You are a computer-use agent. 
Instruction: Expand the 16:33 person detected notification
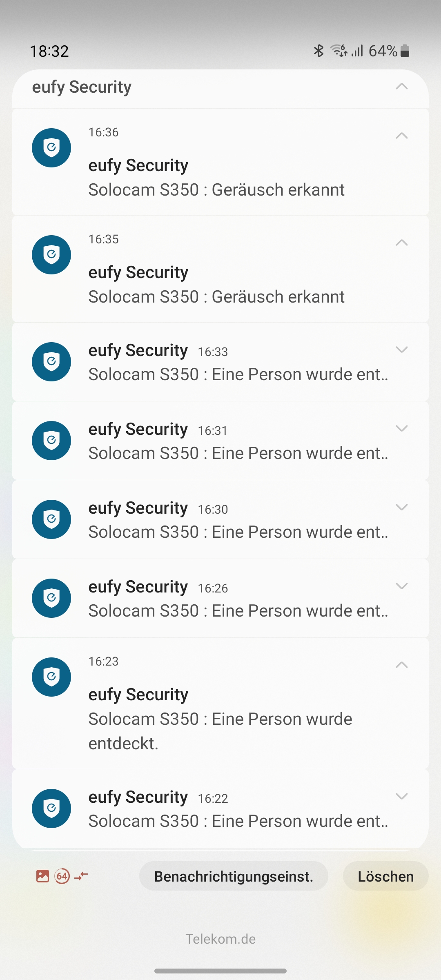pos(402,350)
